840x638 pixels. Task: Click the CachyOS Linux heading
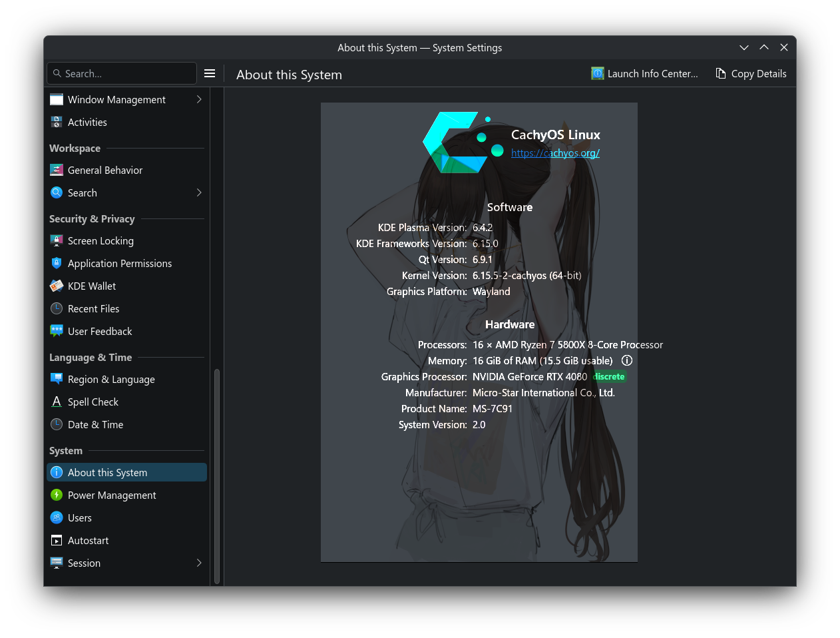(x=556, y=135)
